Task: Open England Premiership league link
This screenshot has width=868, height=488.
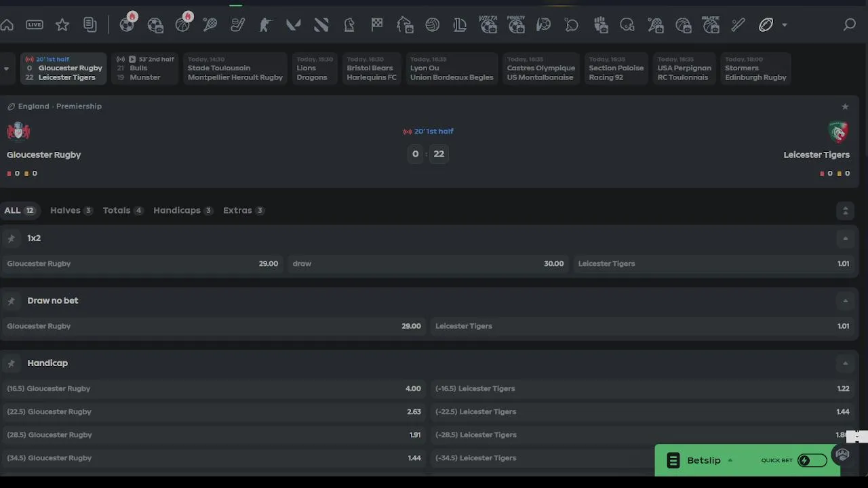Action: (x=60, y=106)
